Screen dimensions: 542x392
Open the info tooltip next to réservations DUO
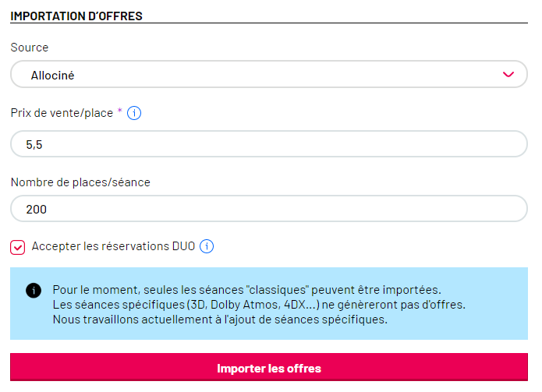pyautogui.click(x=207, y=246)
